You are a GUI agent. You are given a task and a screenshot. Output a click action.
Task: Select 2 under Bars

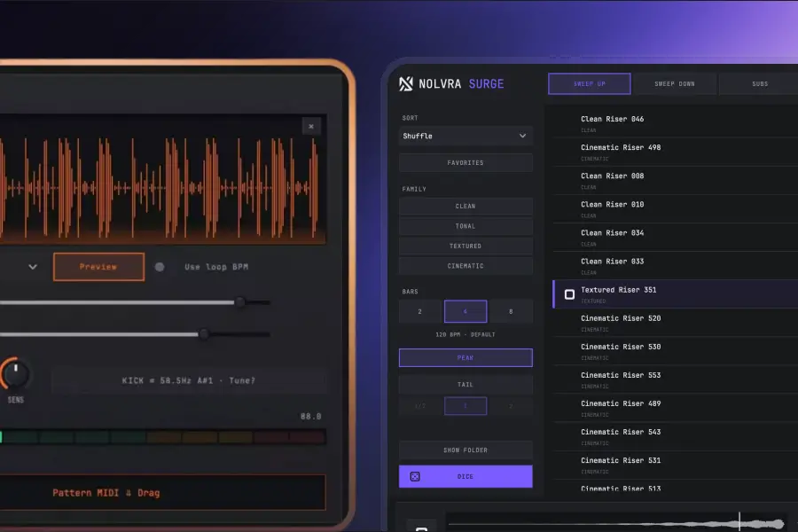420,311
